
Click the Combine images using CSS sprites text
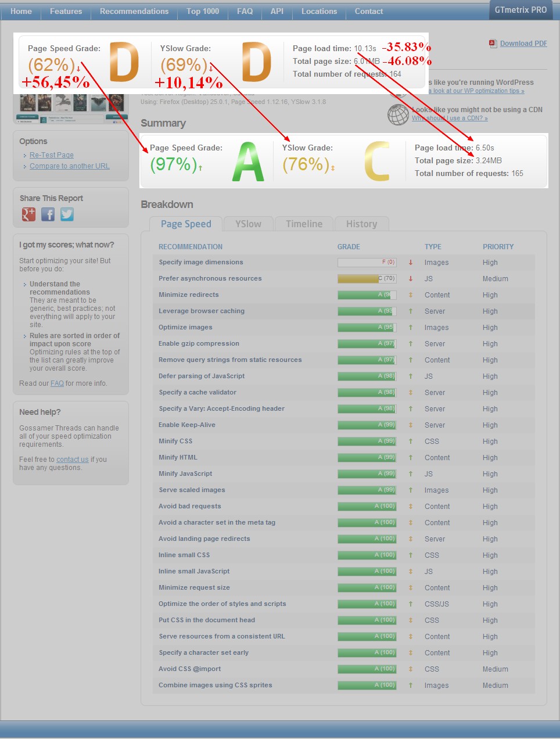216,686
